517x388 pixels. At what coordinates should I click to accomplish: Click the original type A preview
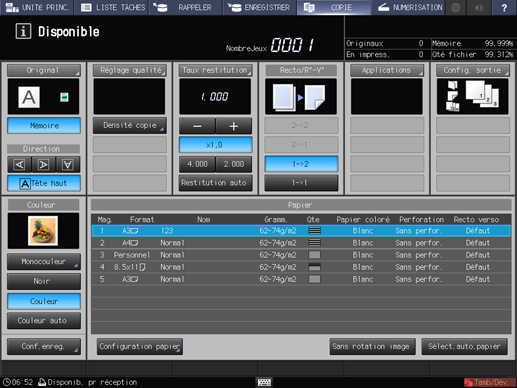29,97
